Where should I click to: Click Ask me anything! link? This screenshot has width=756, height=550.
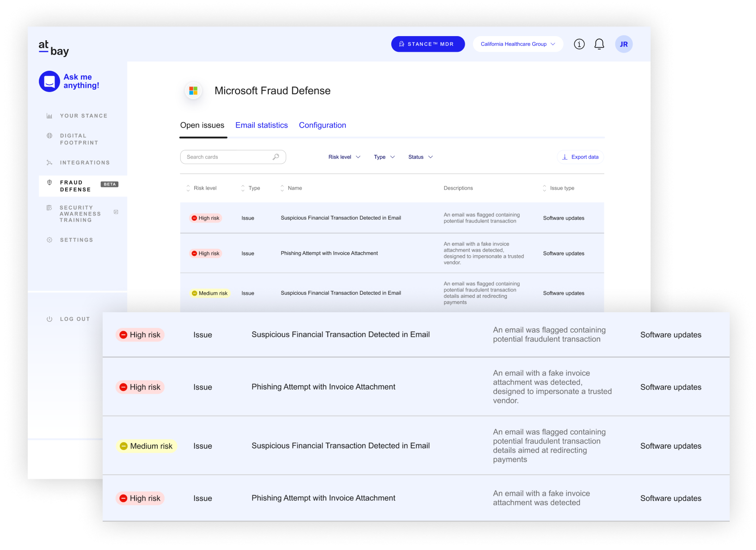coord(81,81)
